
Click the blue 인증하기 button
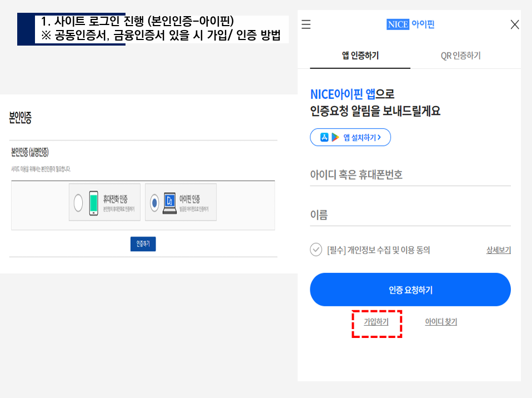143,244
